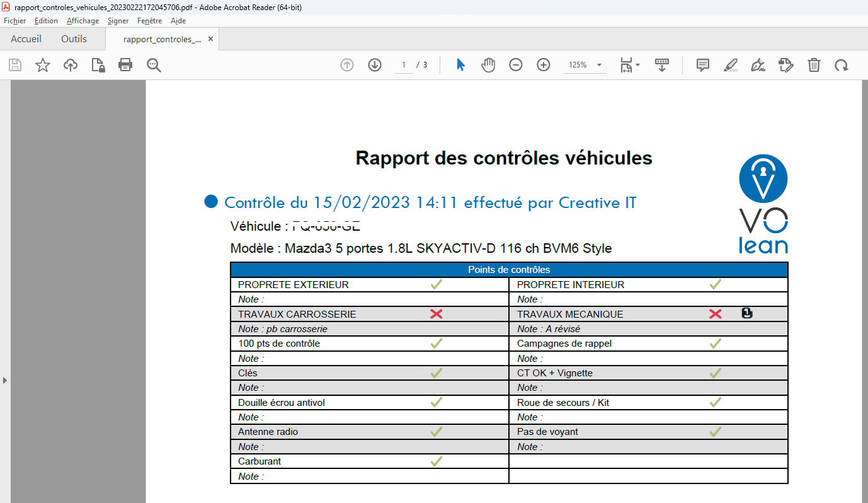This screenshot has width=868, height=503.
Task: Zoom in with plus icon
Action: 544,65
